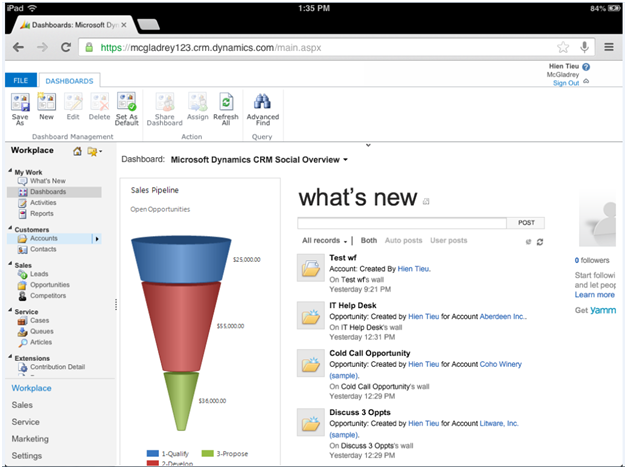Screen dimensions: 627x469
Task: Open Leads under Sales
Action: click(x=39, y=274)
